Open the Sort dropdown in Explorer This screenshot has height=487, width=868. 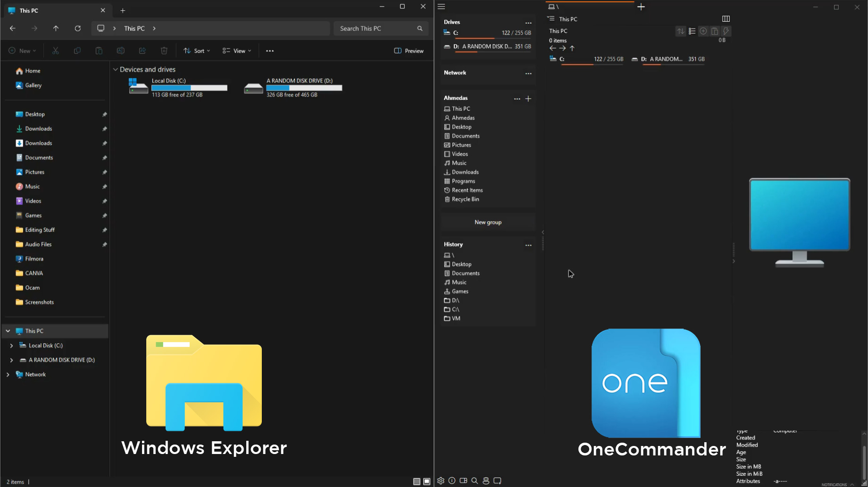tap(197, 50)
